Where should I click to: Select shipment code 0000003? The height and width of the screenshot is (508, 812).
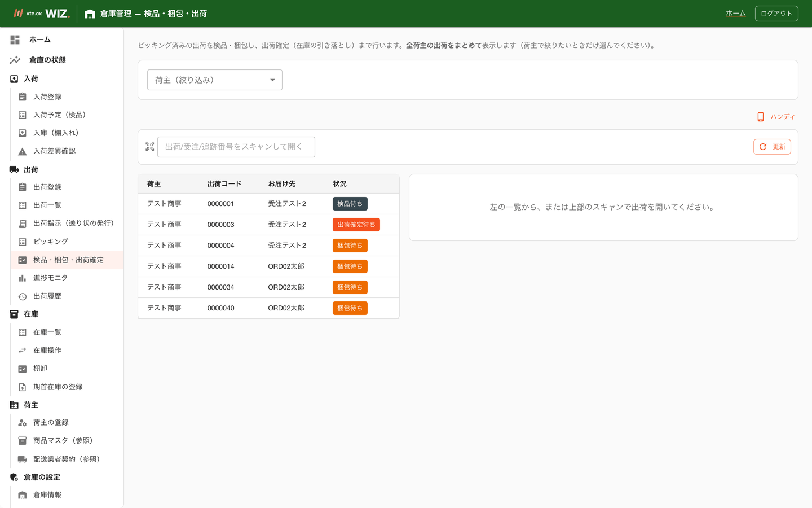click(220, 225)
